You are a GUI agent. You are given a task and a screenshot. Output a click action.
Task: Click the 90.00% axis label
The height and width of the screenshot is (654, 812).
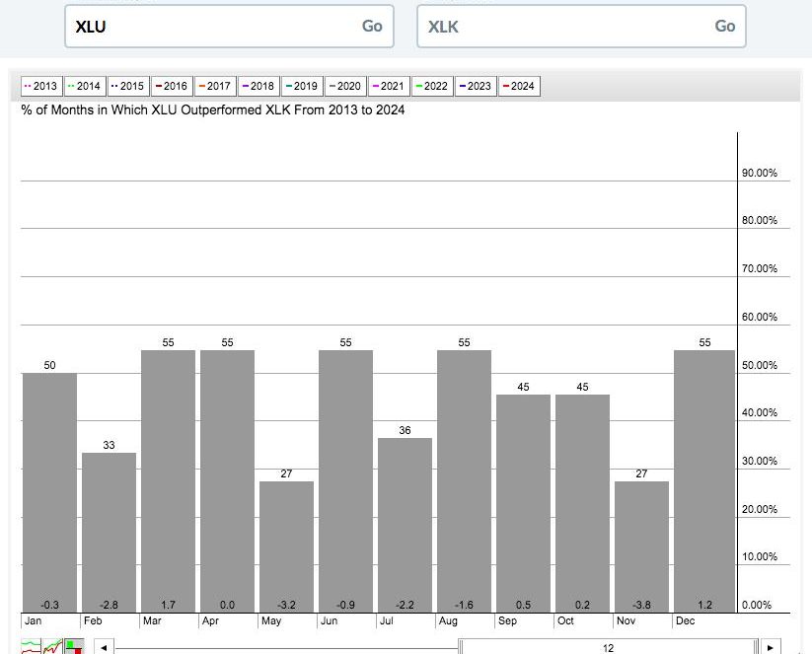click(759, 173)
